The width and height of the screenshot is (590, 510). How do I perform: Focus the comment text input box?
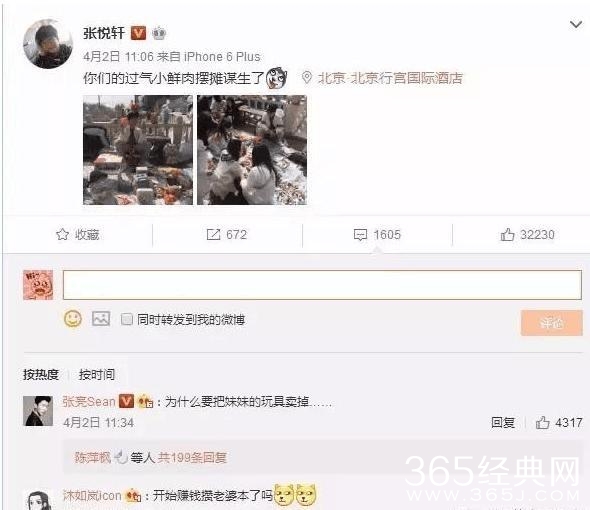322,285
